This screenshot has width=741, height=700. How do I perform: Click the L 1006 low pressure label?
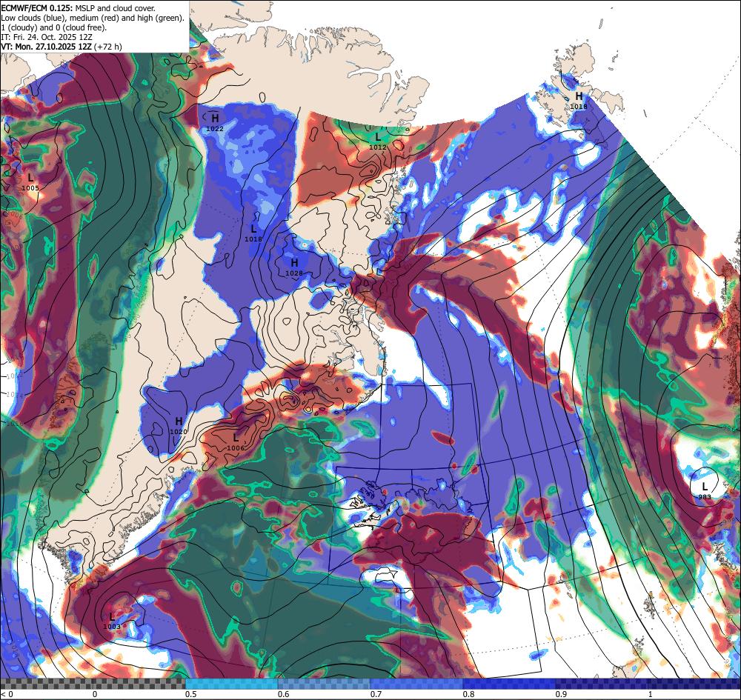pyautogui.click(x=236, y=441)
